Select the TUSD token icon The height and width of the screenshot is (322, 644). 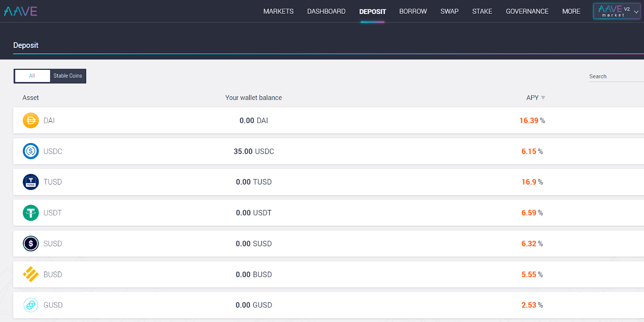click(31, 182)
